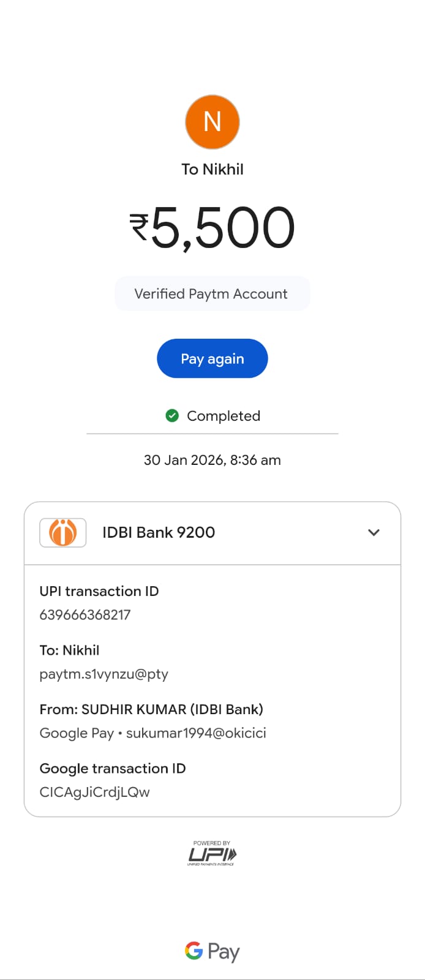
Task: Tap the Powered by UPI logo
Action: click(212, 853)
